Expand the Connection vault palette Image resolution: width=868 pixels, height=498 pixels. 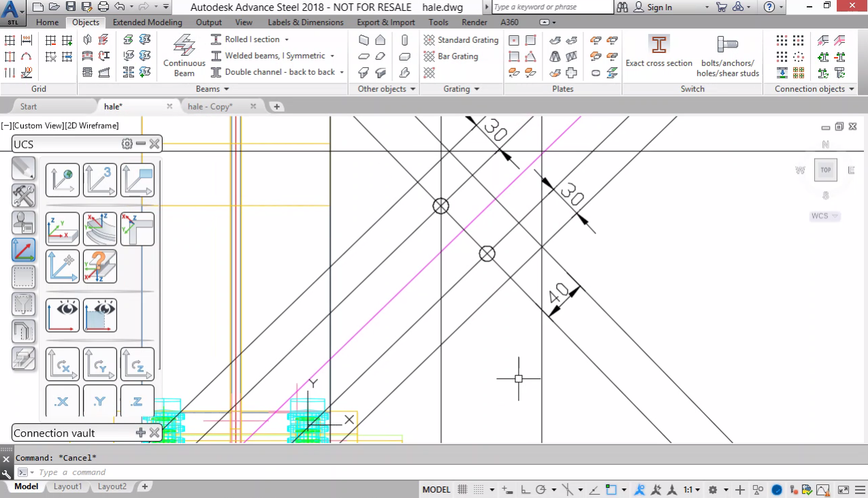(x=141, y=433)
